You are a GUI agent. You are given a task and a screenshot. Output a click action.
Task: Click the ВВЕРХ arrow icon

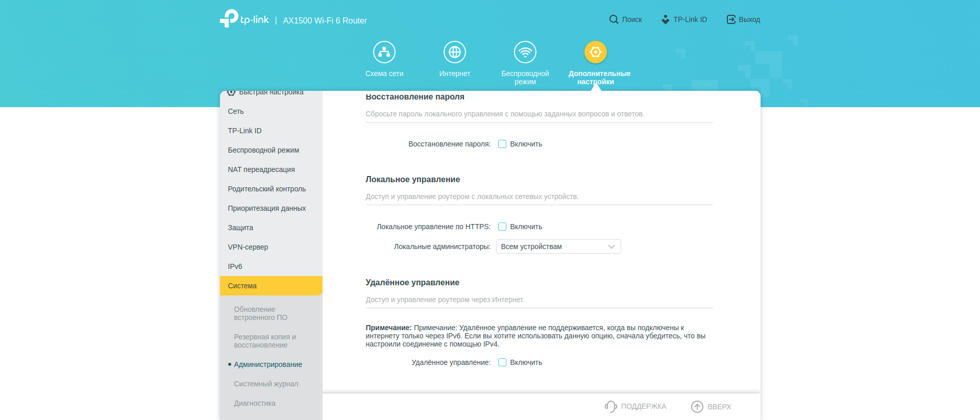pos(697,406)
